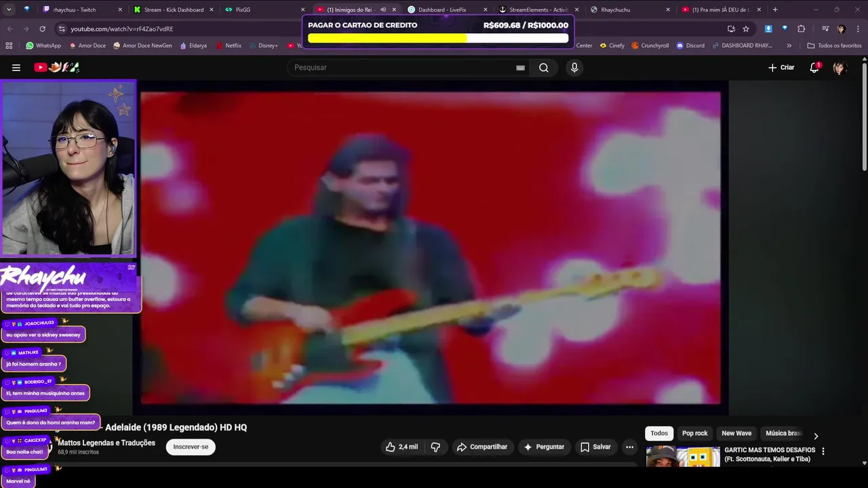Open Amor Doce NewGen bookmark
This screenshot has width=868, height=488.
142,45
